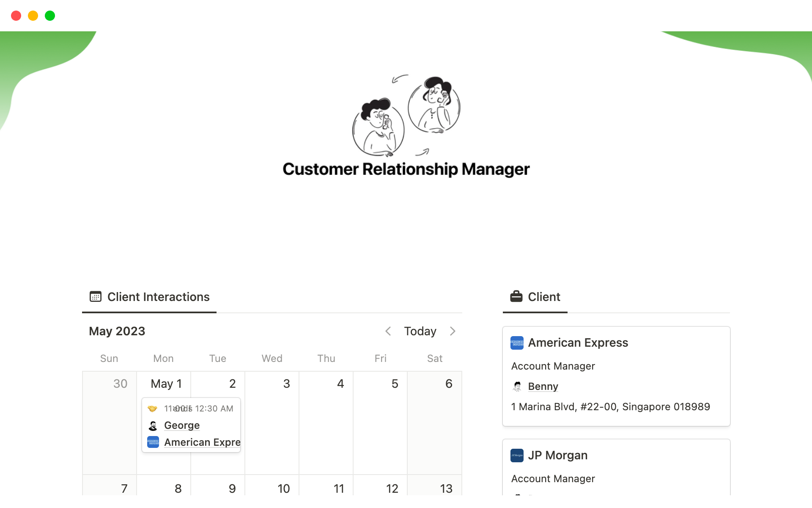Select the Client Interactions tab

(x=158, y=297)
